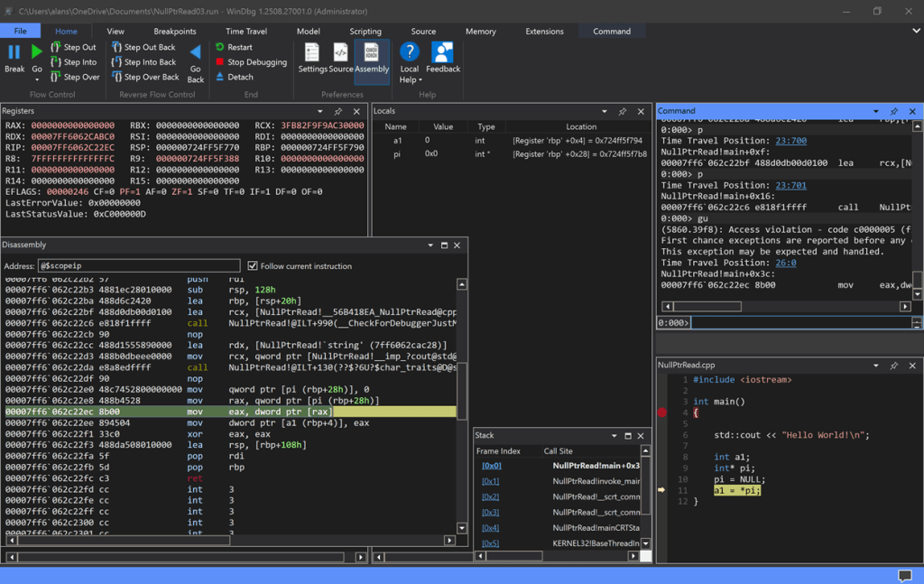Viewport: 924px width, 584px height.
Task: Open the Local Help dropdown
Action: (409, 79)
